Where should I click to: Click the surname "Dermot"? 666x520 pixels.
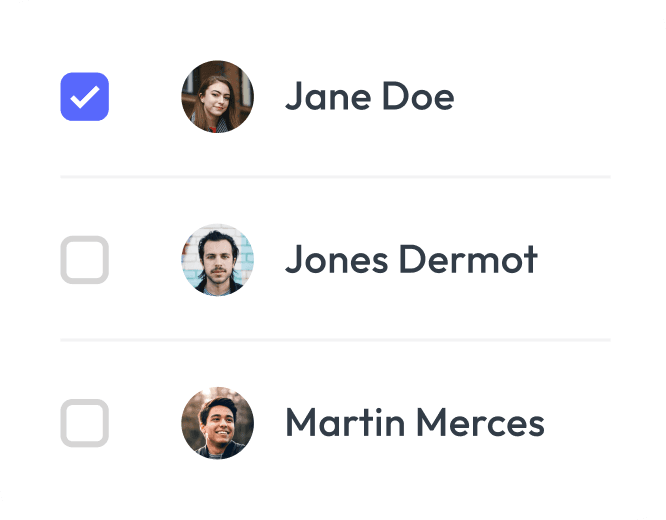(x=468, y=260)
